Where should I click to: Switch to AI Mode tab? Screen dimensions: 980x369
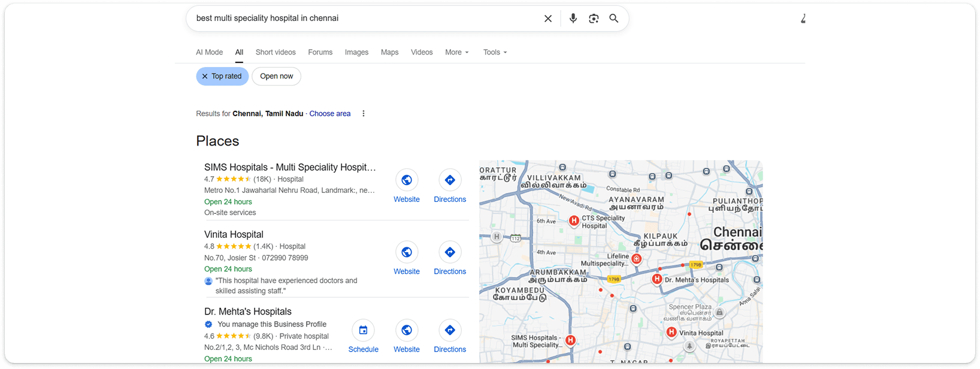(210, 52)
